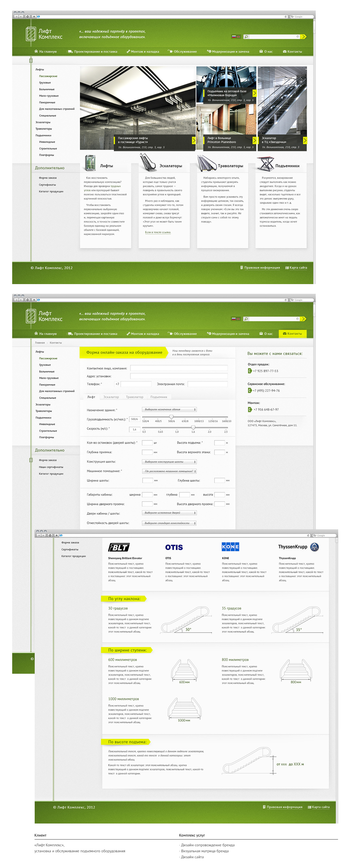Click the BLT logo in bottom mockup
The width and height of the screenshot is (358, 868).
(119, 547)
